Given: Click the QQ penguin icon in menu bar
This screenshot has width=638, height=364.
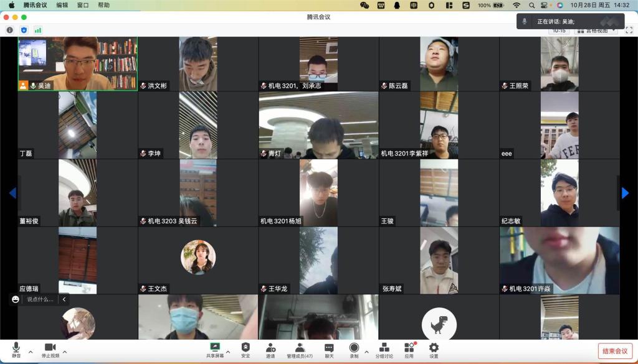Looking at the screenshot, I should pos(397,5).
